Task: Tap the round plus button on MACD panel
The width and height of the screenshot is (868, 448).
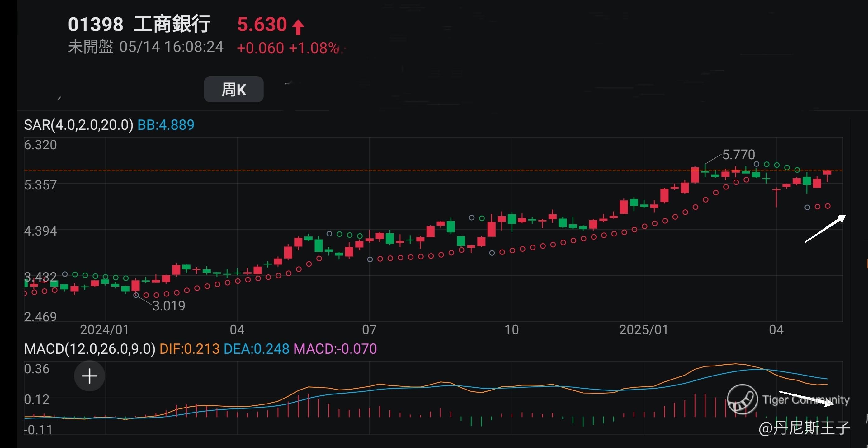Action: tap(89, 376)
